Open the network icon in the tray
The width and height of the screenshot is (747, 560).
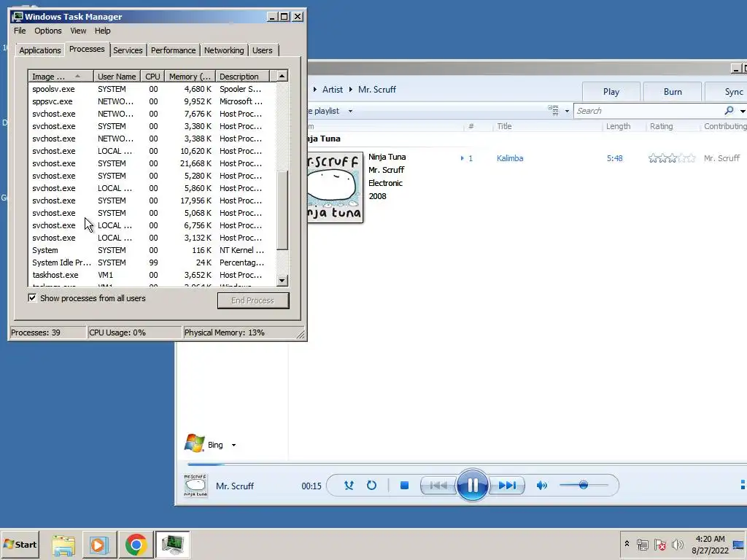[643, 544]
